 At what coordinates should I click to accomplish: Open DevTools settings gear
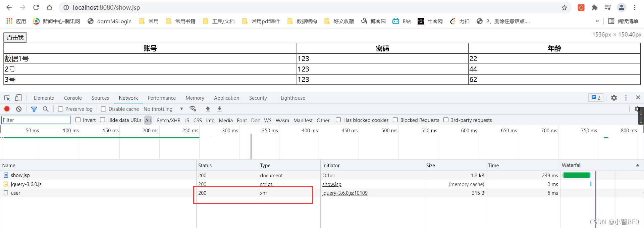click(x=614, y=98)
